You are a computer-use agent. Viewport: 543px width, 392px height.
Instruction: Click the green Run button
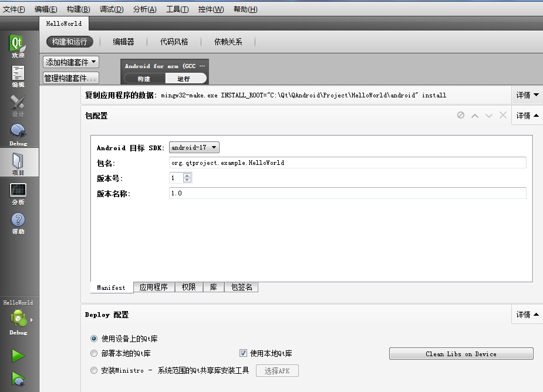18,356
